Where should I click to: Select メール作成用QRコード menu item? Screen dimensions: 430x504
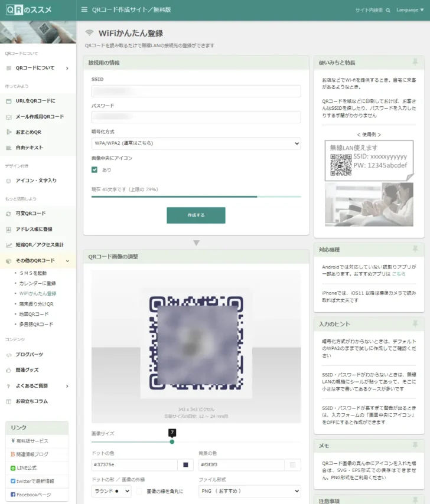(40, 117)
